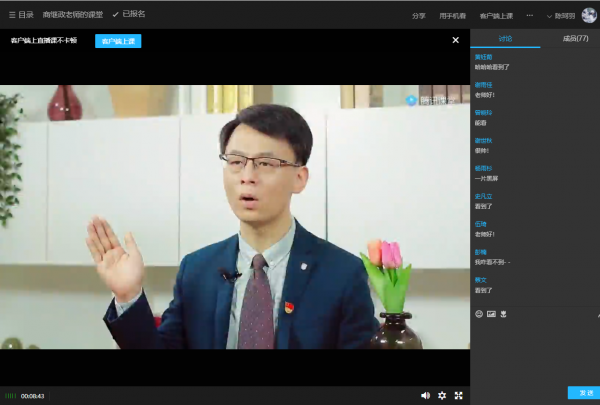Open the emoji picker in chat
Viewport: 600px width, 405px height.
click(x=479, y=314)
